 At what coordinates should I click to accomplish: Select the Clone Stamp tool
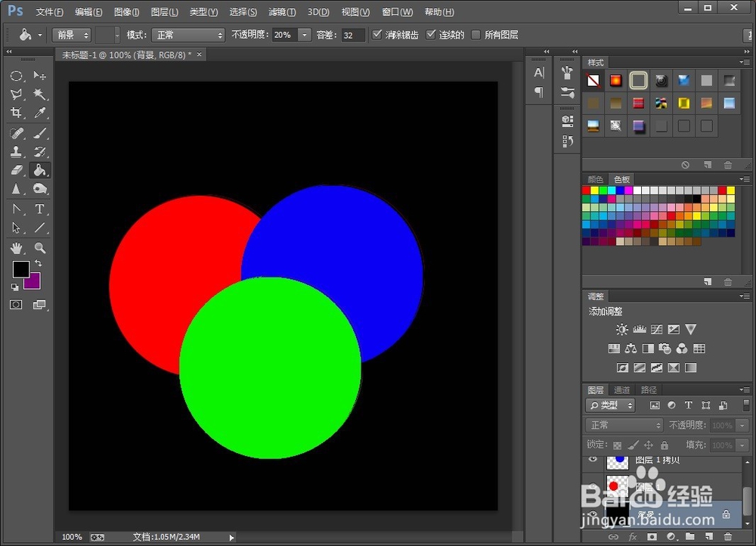pyautogui.click(x=16, y=151)
